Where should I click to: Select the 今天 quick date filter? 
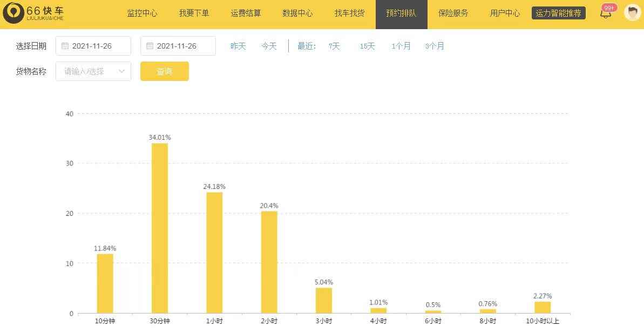269,46
